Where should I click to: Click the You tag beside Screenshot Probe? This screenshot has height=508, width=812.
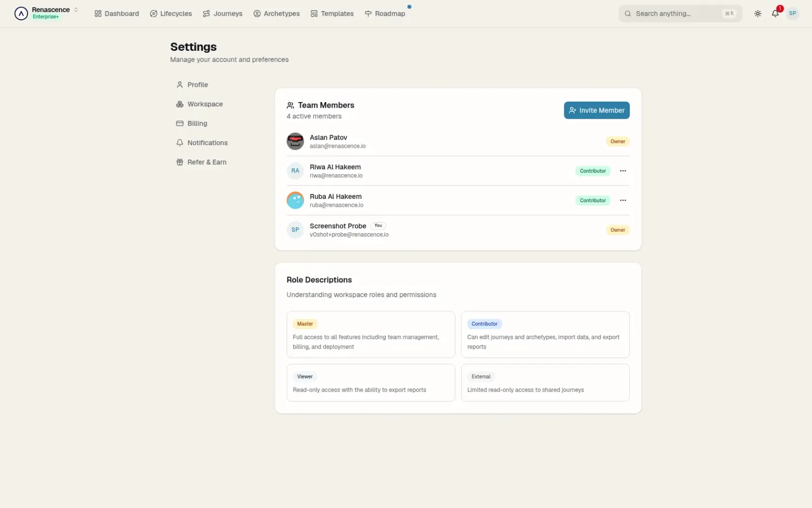(378, 226)
